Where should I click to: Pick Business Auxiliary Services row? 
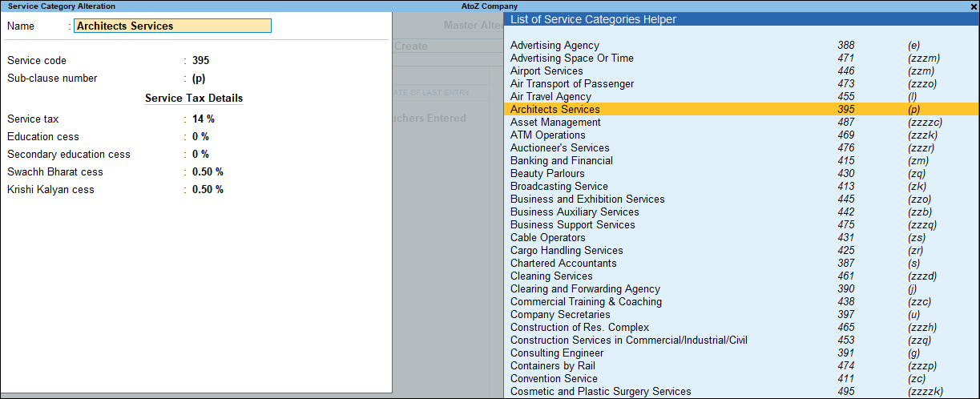tap(741, 212)
